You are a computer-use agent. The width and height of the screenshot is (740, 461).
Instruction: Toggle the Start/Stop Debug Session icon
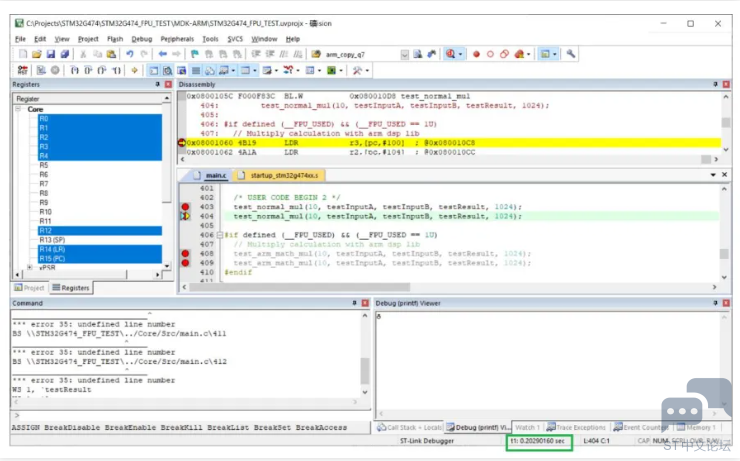click(x=450, y=54)
